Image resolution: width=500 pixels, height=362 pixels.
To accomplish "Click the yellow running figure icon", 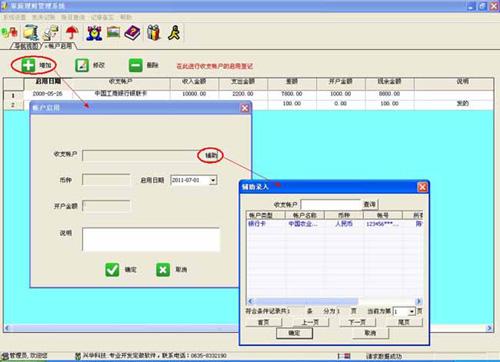I will (174, 32).
